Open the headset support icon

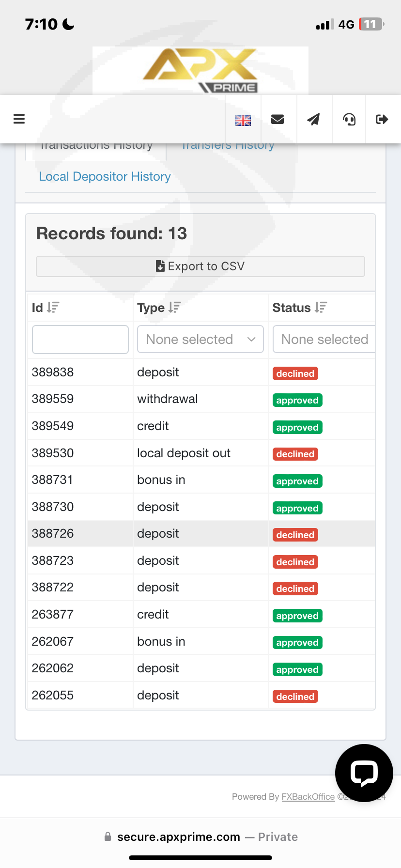click(x=349, y=119)
